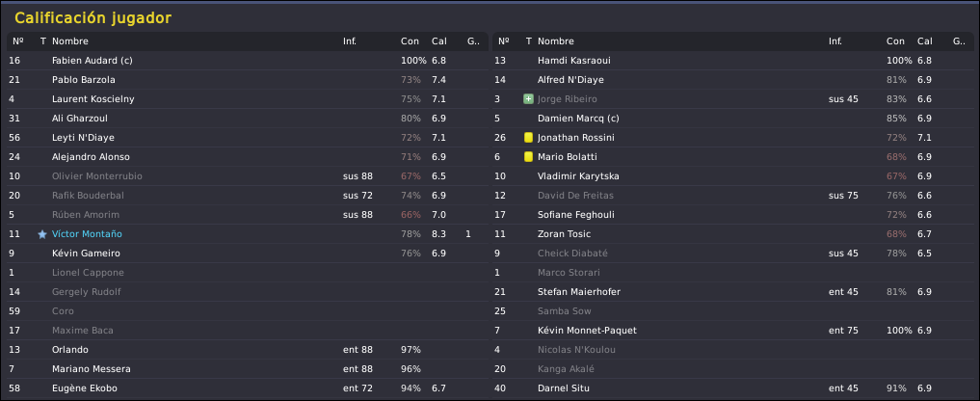Select Darnel Situ's row
The height and width of the screenshot is (401, 980).
coord(733,388)
